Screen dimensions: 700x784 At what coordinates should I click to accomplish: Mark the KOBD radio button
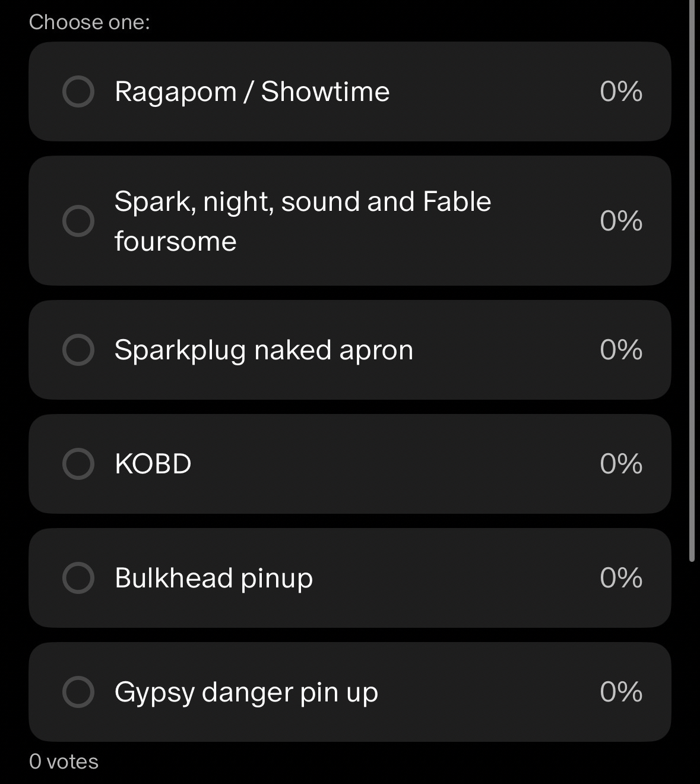pyautogui.click(x=78, y=463)
